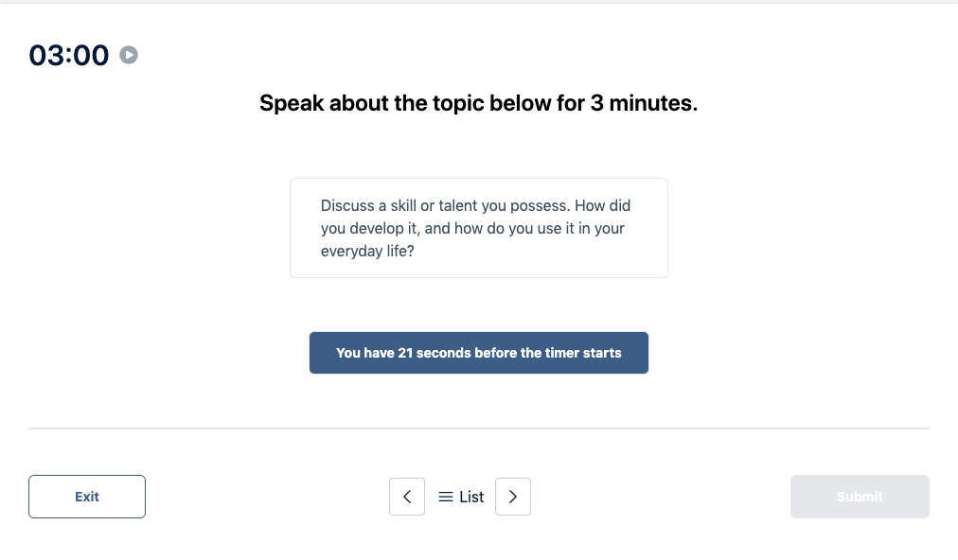Click the 21 seconds countdown banner
The height and width of the screenshot is (560, 958).
478,352
